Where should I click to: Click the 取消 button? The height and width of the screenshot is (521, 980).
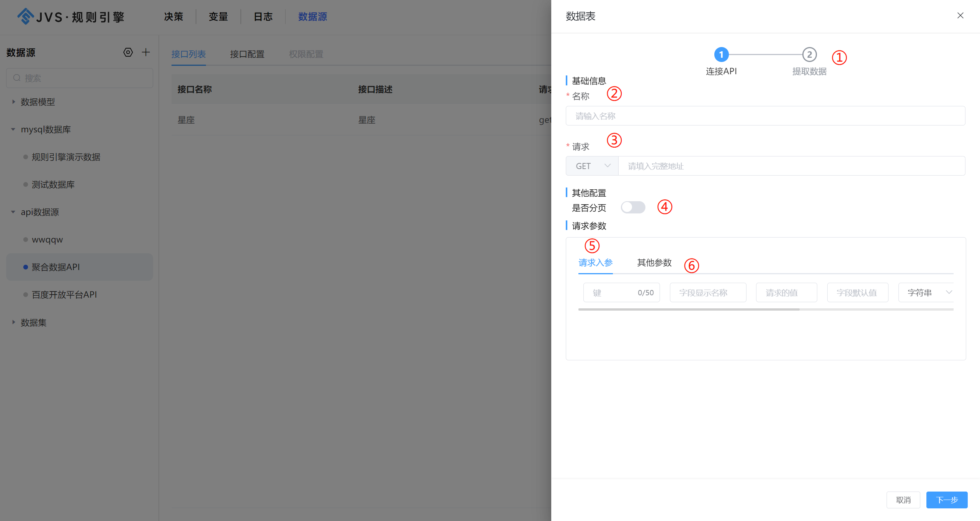pos(903,500)
